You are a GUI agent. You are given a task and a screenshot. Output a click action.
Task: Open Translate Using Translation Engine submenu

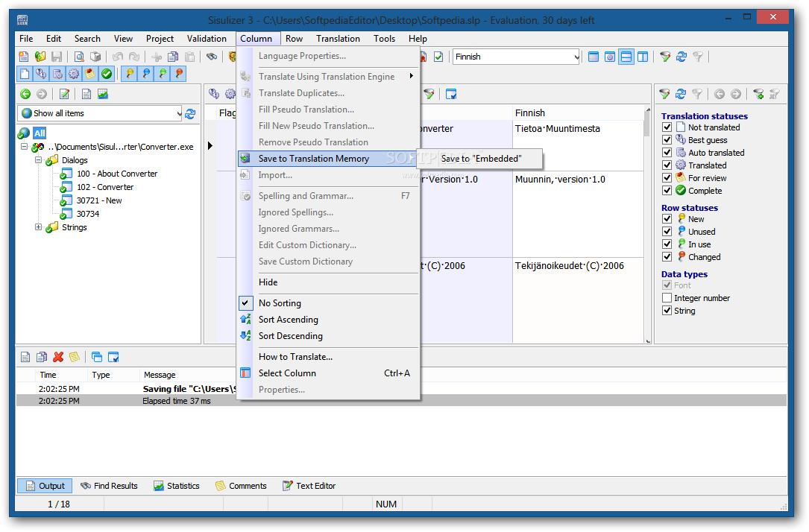click(328, 76)
